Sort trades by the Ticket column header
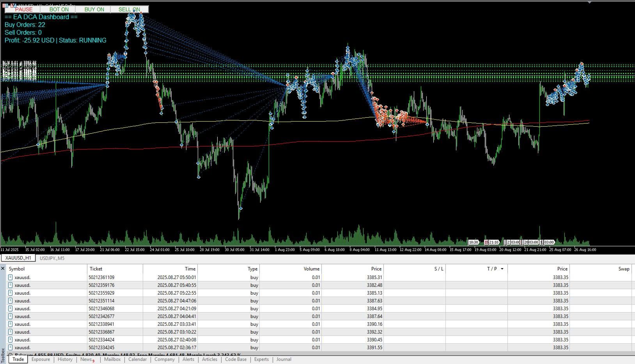Screen dimensions: 635x364 tap(115, 269)
